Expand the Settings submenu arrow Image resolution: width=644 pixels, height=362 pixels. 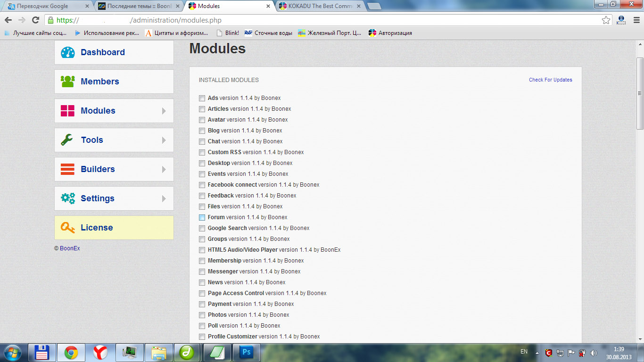coord(164,198)
